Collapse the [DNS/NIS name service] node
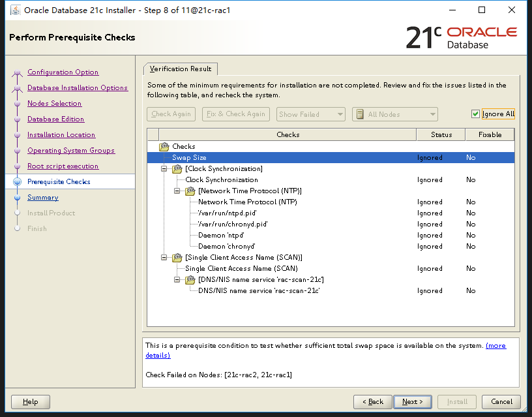This screenshot has height=417, width=532. coord(177,280)
